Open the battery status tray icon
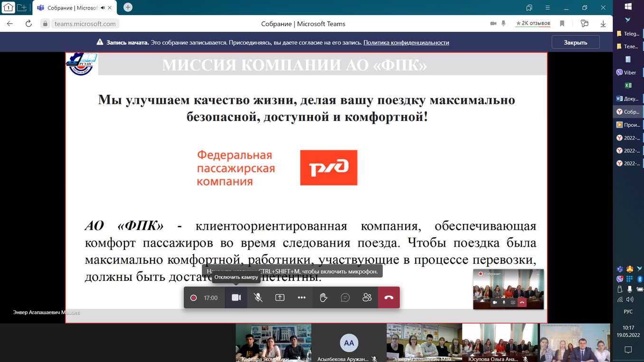Screen dimensions: 644x362 [639, 289]
